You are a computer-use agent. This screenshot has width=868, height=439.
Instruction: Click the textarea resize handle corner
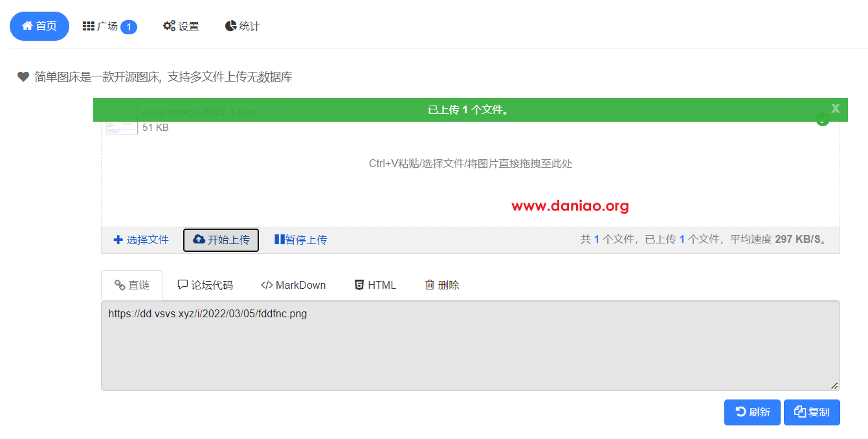click(x=834, y=385)
